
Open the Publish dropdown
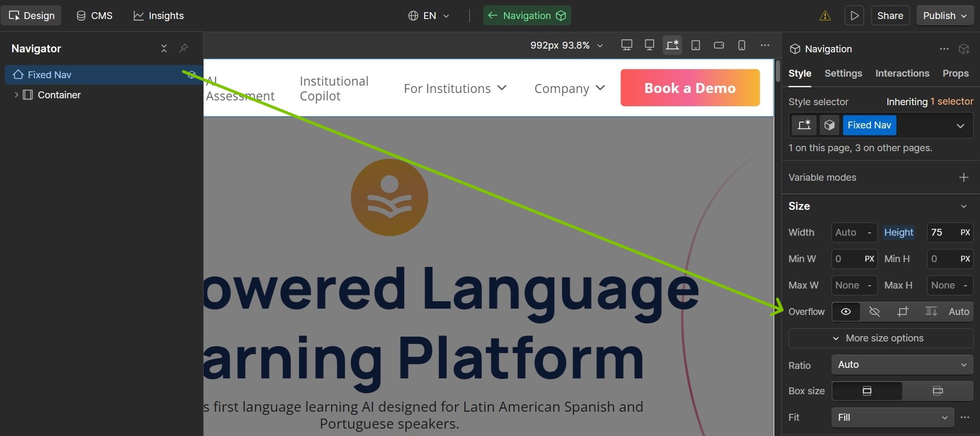(x=945, y=16)
